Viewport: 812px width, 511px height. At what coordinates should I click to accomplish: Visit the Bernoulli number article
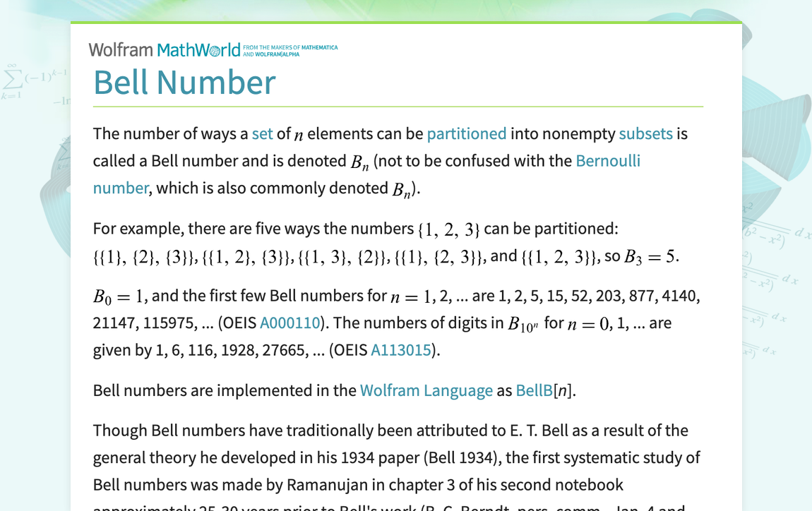coord(608,160)
